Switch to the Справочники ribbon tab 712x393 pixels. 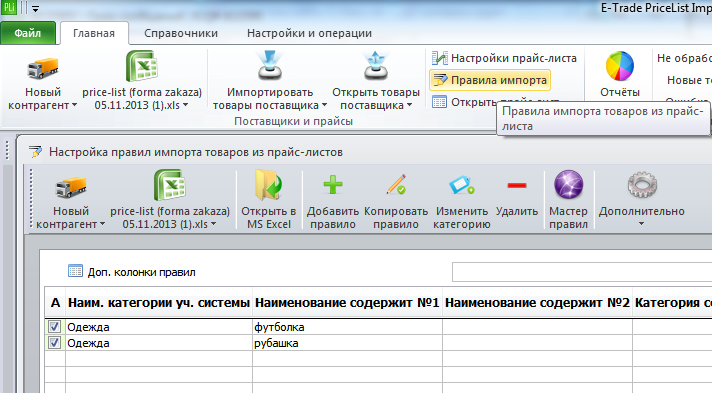[x=181, y=33]
